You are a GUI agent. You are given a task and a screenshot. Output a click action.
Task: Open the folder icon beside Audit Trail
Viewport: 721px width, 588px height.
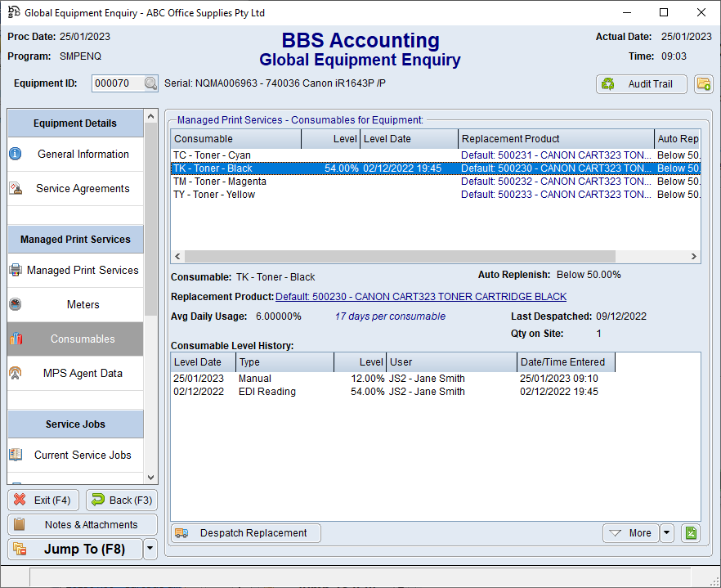[703, 83]
